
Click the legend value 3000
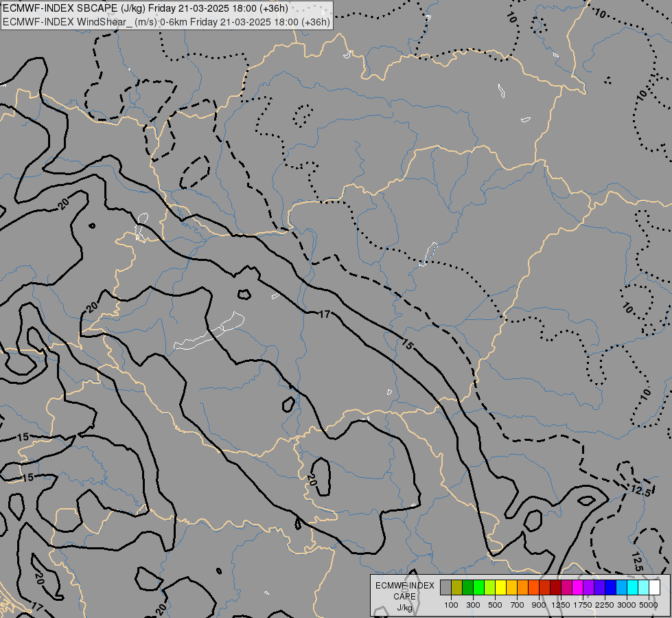[x=627, y=605]
